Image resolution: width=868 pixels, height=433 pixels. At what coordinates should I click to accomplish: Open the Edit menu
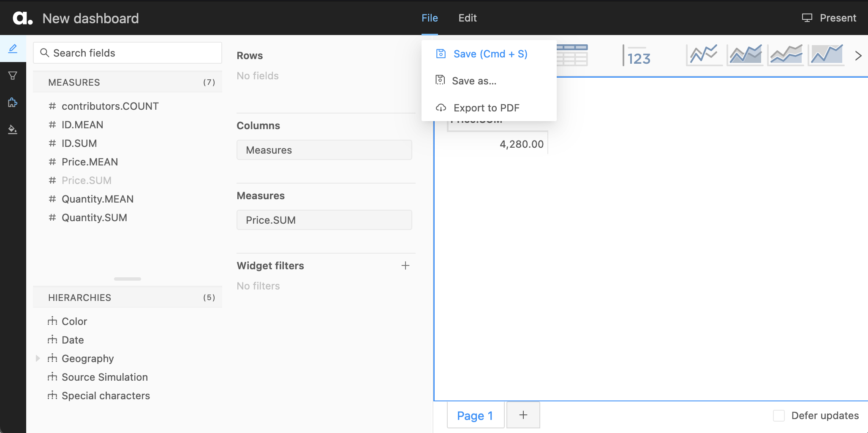pyautogui.click(x=468, y=18)
